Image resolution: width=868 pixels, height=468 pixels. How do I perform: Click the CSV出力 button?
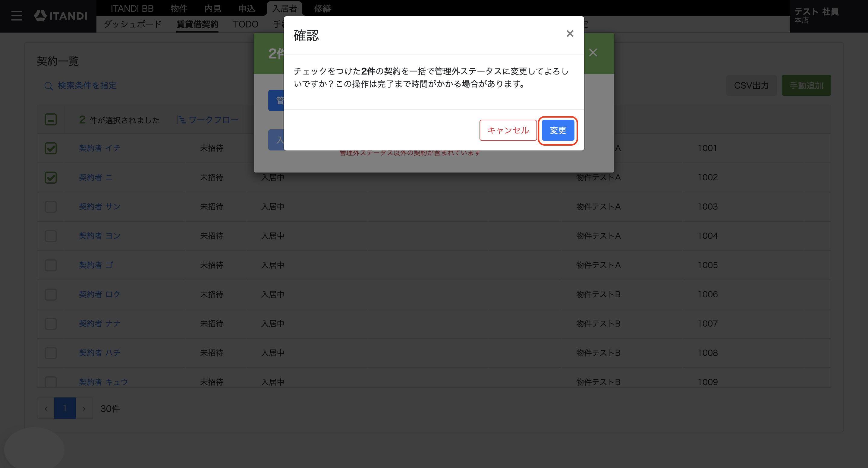[x=751, y=85]
